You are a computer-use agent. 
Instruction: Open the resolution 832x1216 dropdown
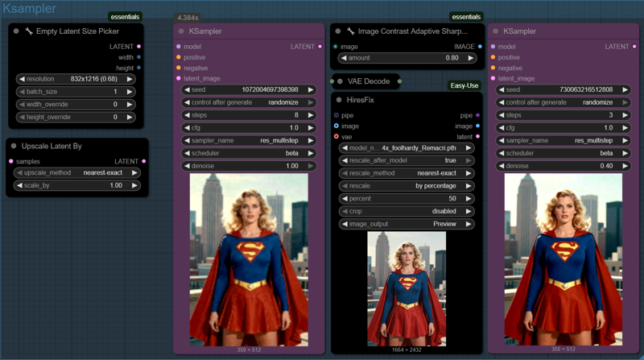78,80
